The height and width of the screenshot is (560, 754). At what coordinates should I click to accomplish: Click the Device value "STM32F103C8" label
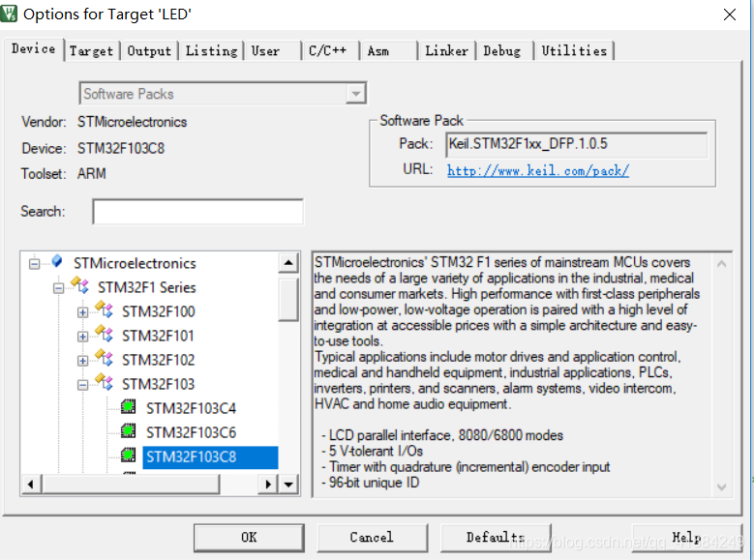(x=121, y=148)
